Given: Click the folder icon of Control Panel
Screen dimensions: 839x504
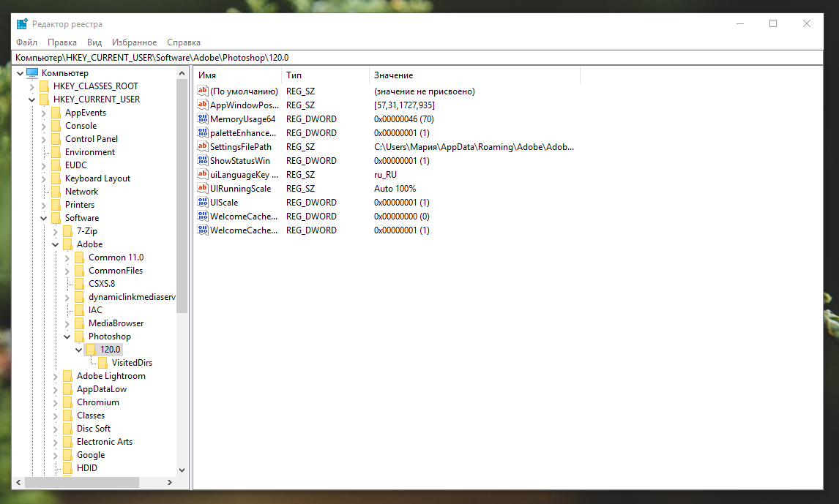Looking at the screenshot, I should pyautogui.click(x=56, y=139).
